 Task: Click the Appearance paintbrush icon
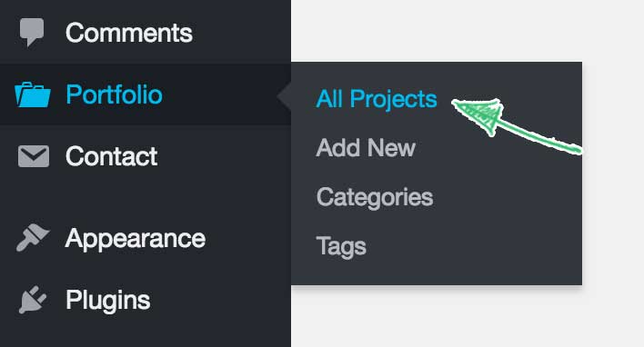(33, 238)
